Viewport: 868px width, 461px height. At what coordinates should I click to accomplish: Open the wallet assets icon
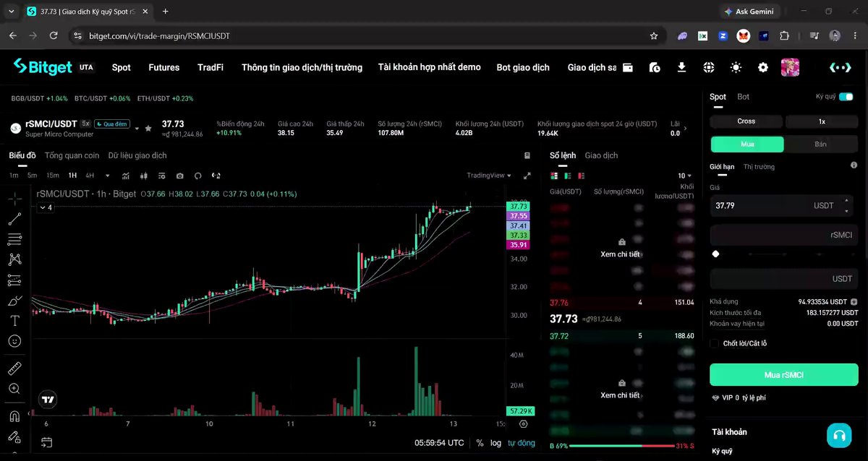tap(628, 67)
